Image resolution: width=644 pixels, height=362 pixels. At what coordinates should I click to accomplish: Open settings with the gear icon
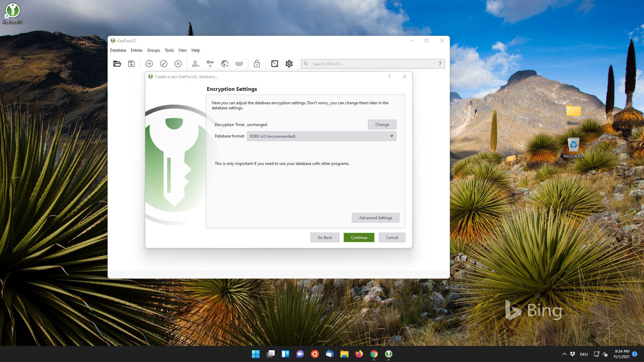click(289, 64)
